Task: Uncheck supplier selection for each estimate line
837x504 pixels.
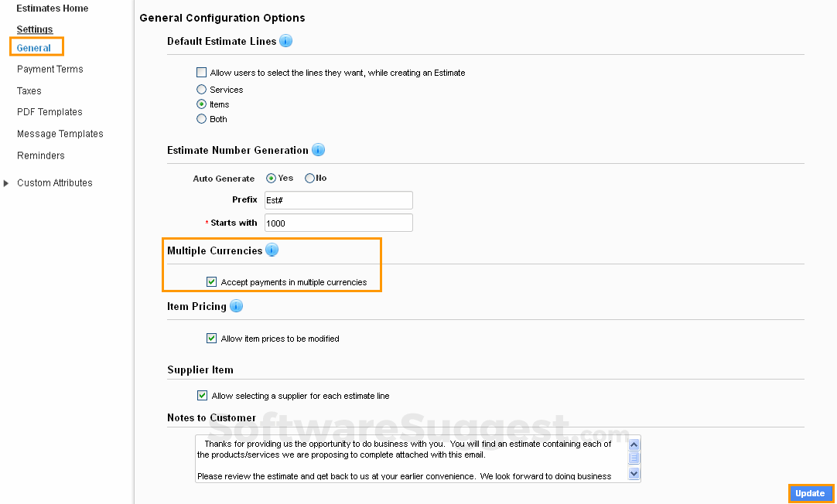Action: point(201,395)
